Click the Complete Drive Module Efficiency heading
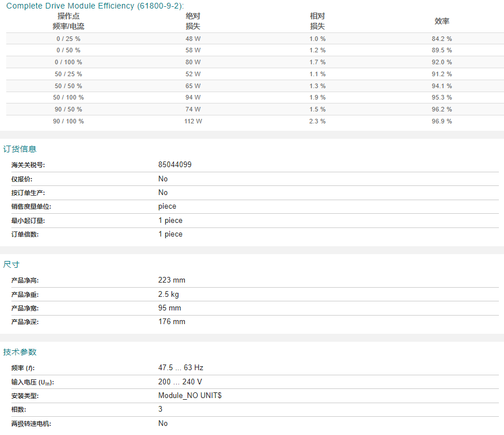This screenshot has width=504, height=435. 95,6
